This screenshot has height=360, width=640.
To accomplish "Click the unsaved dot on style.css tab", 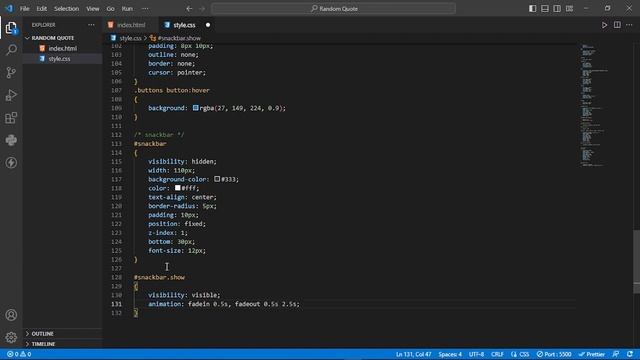I will 208,25.
